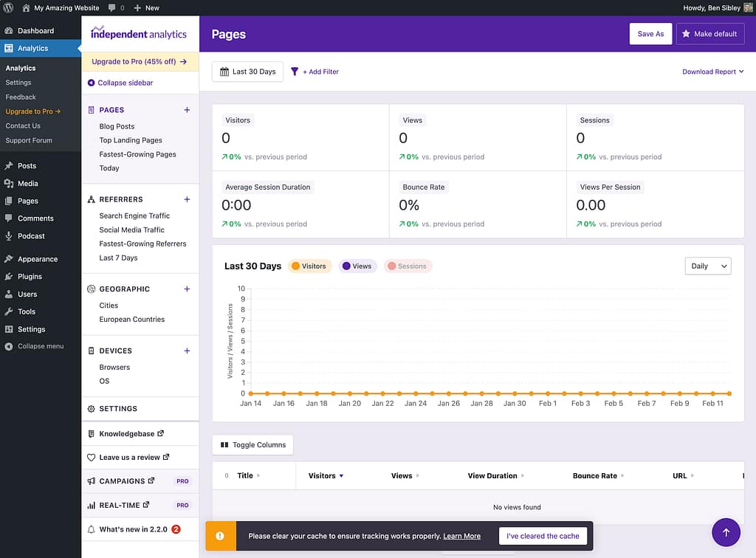Toggle the Views series on the chart
Viewport: 756px width, 558px height.
point(357,266)
